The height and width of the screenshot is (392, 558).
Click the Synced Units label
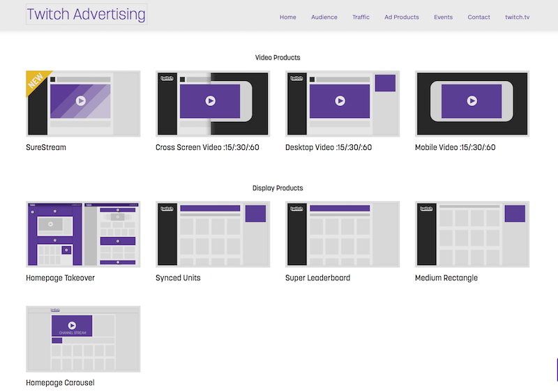[x=178, y=278]
